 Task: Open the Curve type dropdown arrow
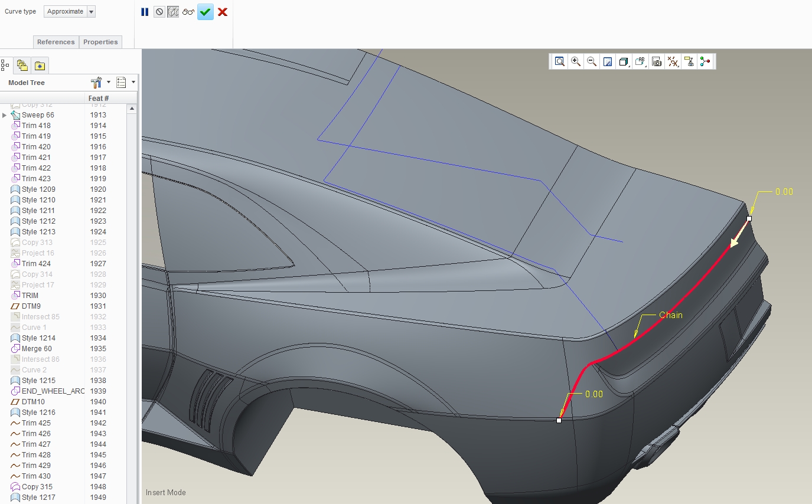click(x=91, y=12)
